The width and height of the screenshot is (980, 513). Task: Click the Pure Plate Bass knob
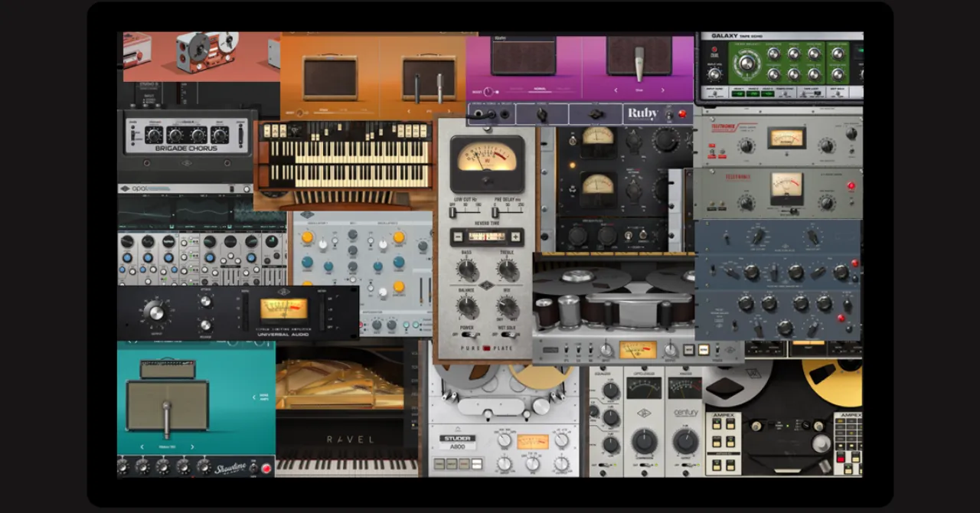coord(466,270)
